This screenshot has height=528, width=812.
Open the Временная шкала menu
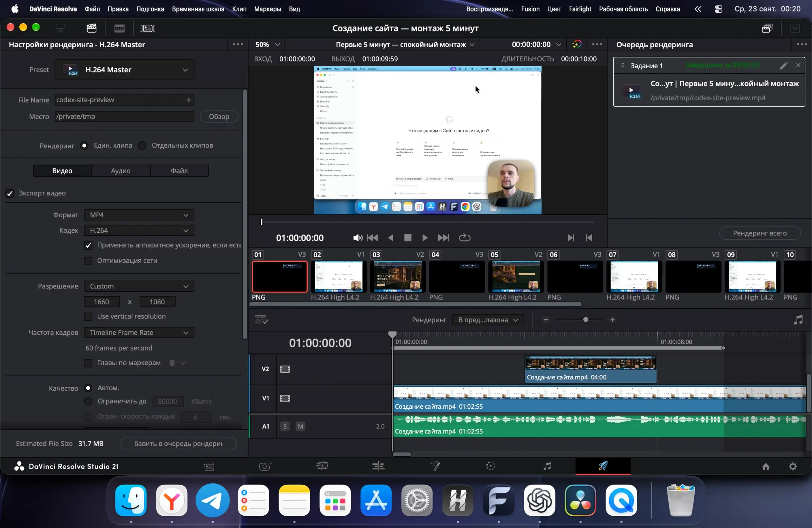click(x=198, y=9)
